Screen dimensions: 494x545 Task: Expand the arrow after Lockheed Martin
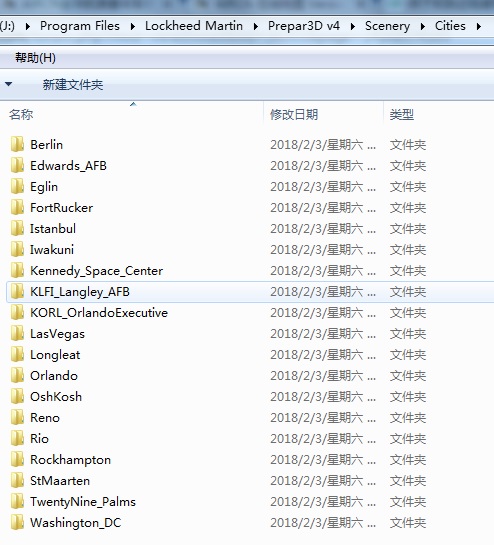pyautogui.click(x=256, y=26)
